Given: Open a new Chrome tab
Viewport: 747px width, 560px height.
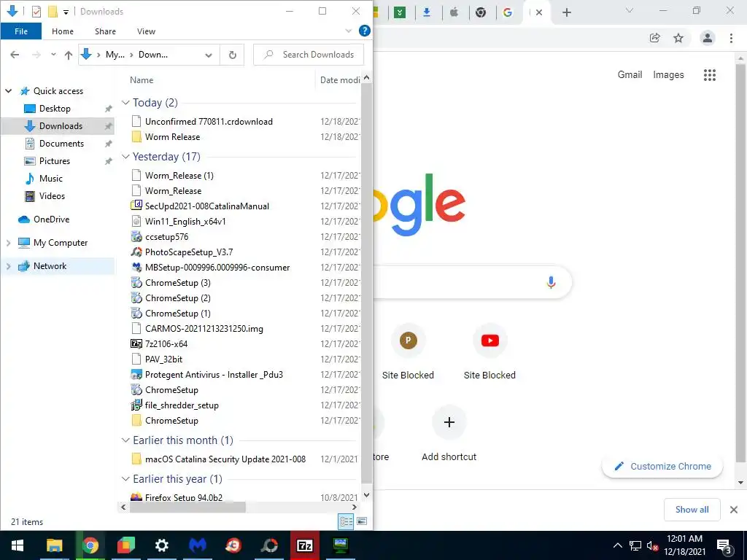Looking at the screenshot, I should tap(566, 12).
